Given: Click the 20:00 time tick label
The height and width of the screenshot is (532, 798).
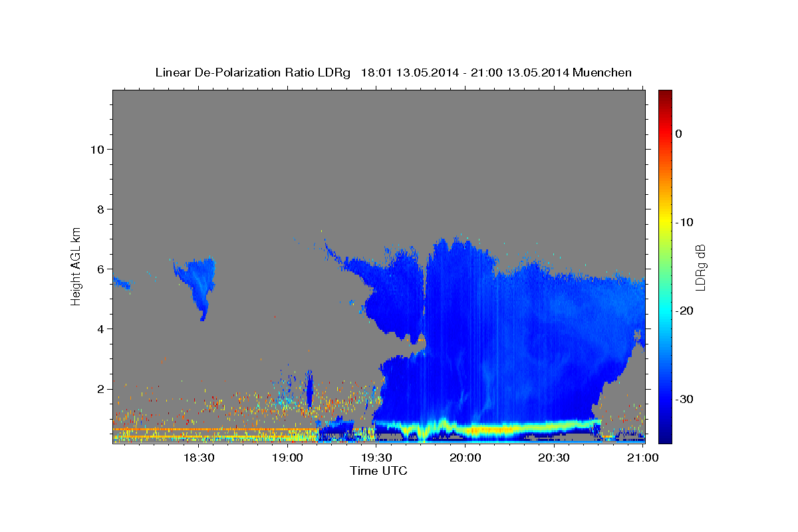Looking at the screenshot, I should pyautogui.click(x=465, y=458).
